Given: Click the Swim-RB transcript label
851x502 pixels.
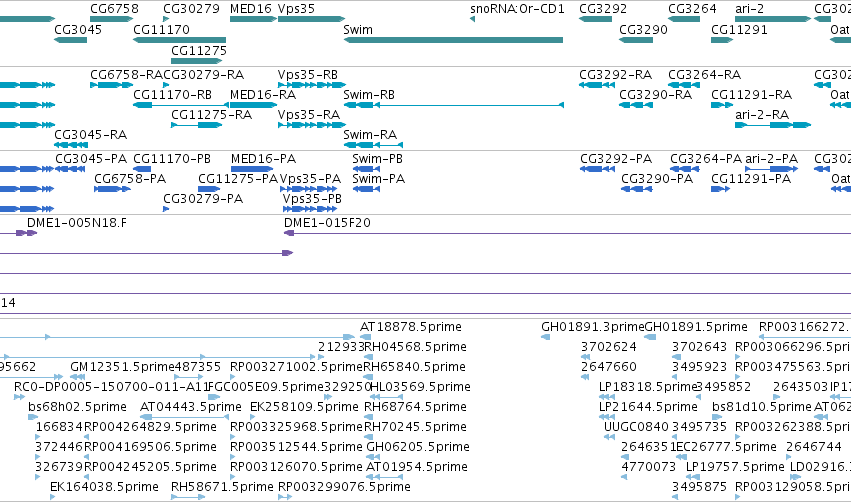Looking at the screenshot, I should pyautogui.click(x=369, y=94).
